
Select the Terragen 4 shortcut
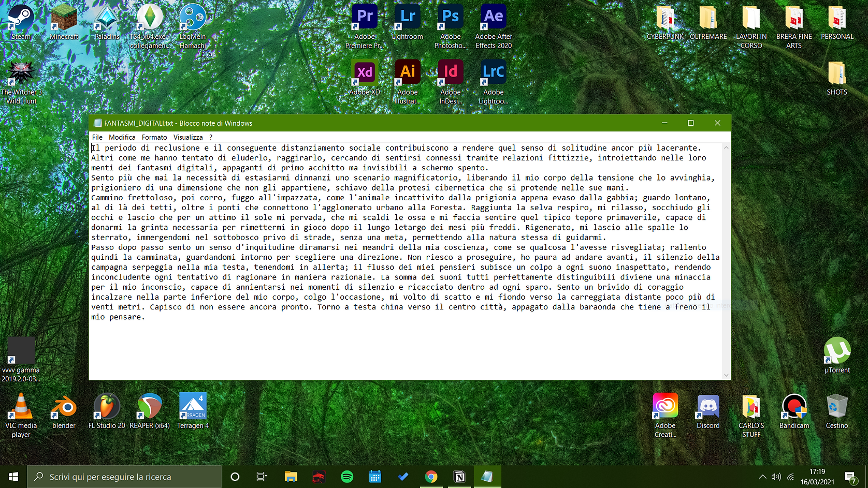point(193,411)
